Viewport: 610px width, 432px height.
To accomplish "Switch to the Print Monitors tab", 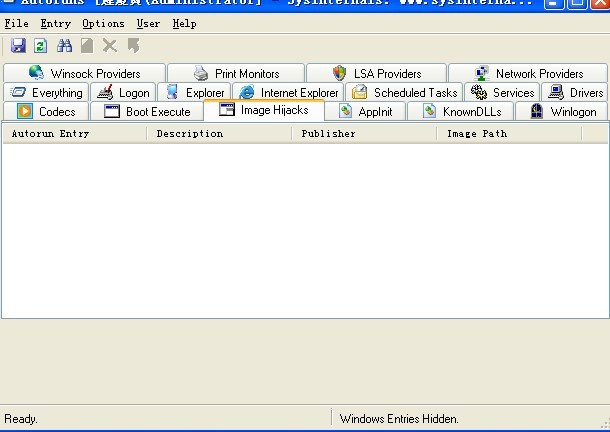I will (x=236, y=73).
